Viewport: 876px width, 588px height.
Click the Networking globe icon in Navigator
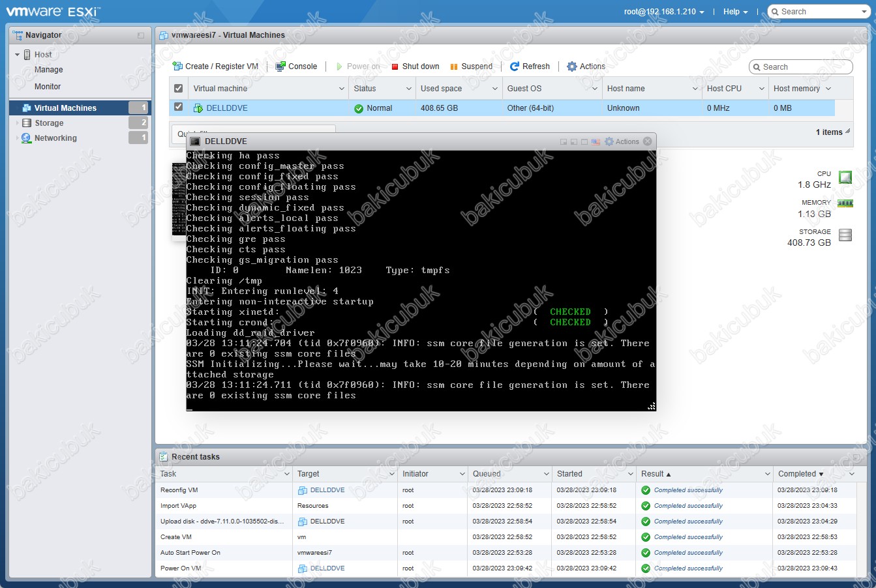(27, 138)
